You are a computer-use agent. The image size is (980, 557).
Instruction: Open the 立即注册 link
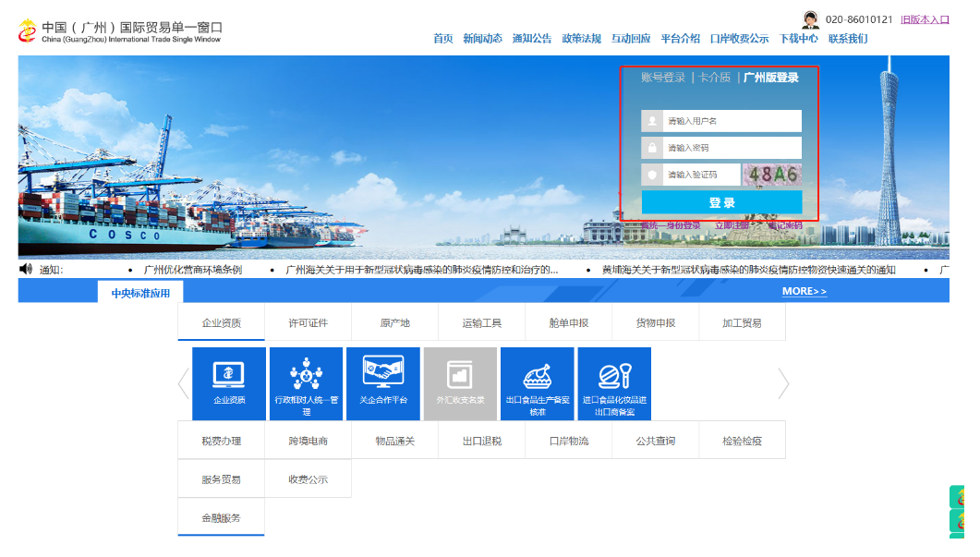pyautogui.click(x=732, y=225)
